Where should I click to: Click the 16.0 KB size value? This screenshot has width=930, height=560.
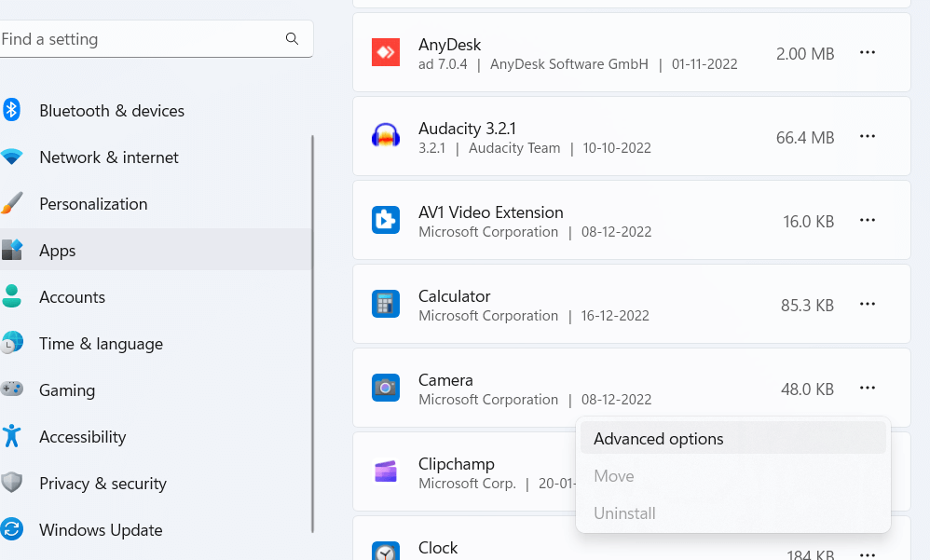pyautogui.click(x=809, y=221)
